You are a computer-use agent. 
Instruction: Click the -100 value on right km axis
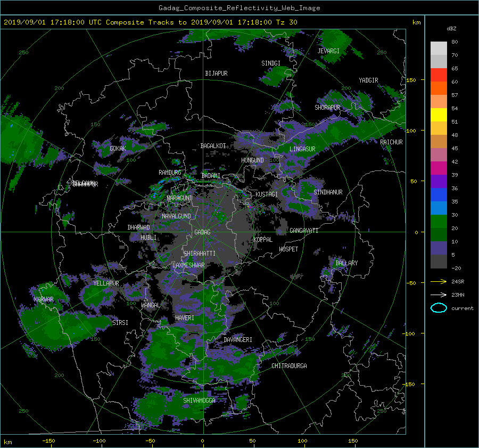point(409,333)
